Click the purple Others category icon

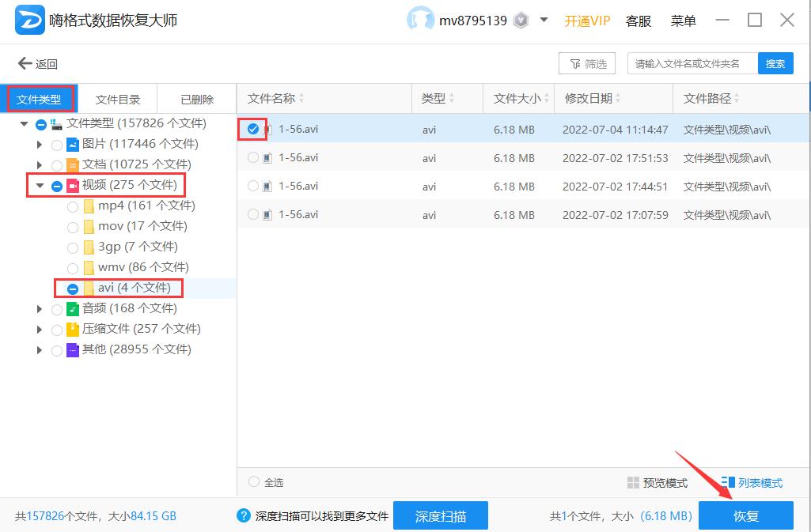[x=73, y=350]
